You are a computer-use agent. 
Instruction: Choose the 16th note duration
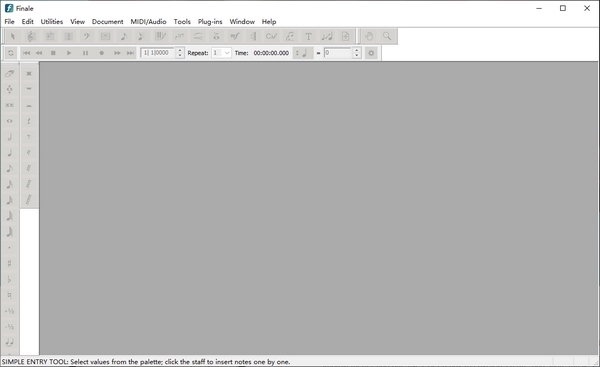pos(10,184)
